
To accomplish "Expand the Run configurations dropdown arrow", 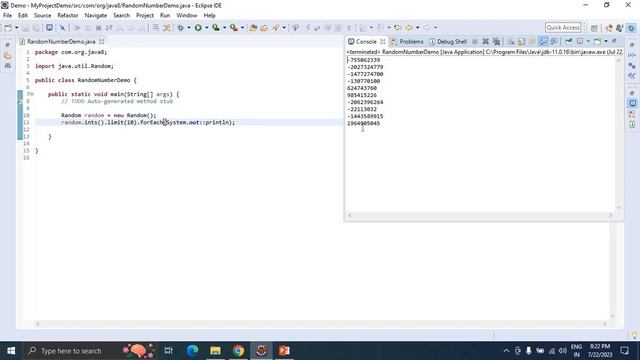I will 207,28.
